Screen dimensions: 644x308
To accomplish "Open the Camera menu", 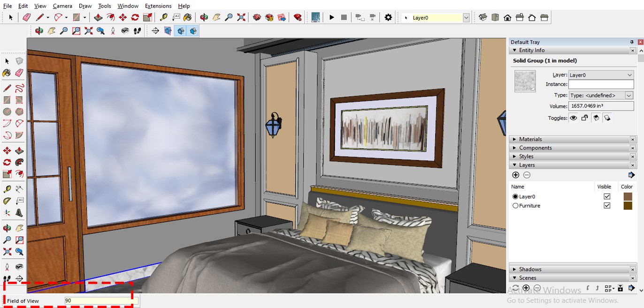I will (62, 6).
